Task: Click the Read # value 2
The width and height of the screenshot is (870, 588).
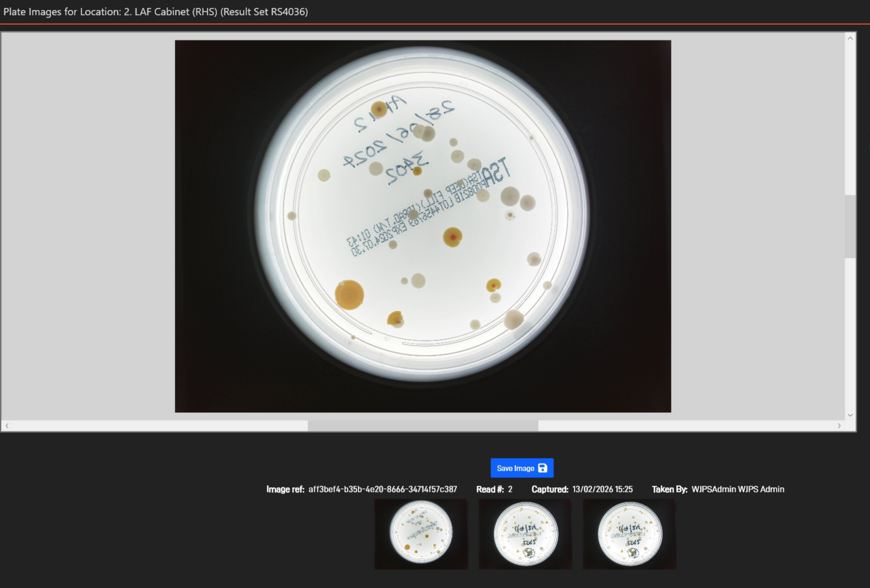Action: [510, 489]
